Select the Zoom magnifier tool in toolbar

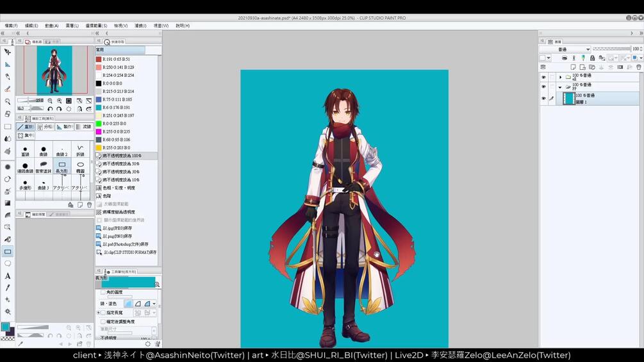click(x=8, y=101)
